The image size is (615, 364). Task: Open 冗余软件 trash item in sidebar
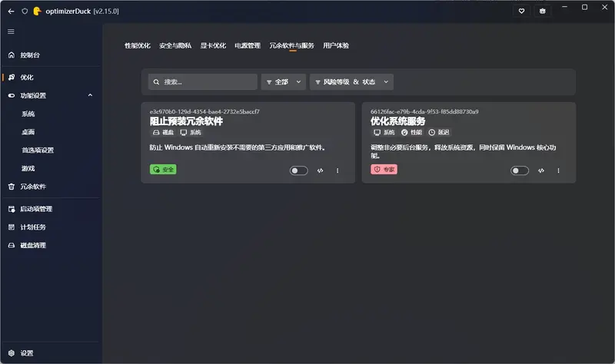[x=51, y=187]
